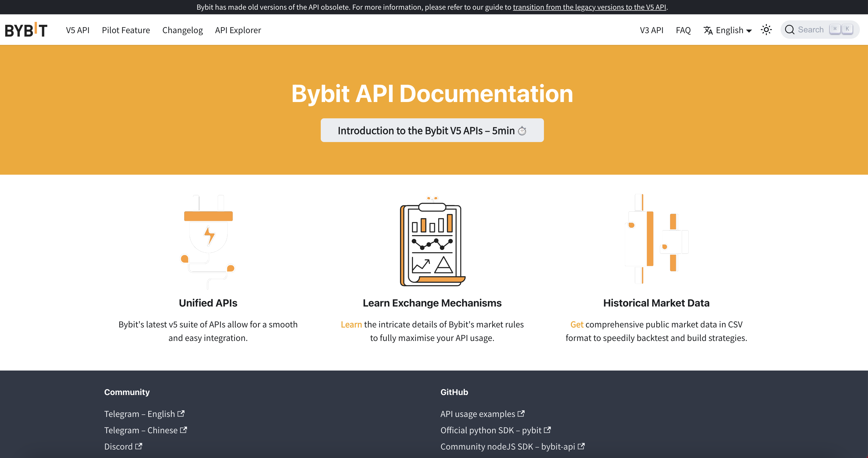Open the Pilot Feature nav item
The height and width of the screenshot is (458, 868).
tap(126, 30)
